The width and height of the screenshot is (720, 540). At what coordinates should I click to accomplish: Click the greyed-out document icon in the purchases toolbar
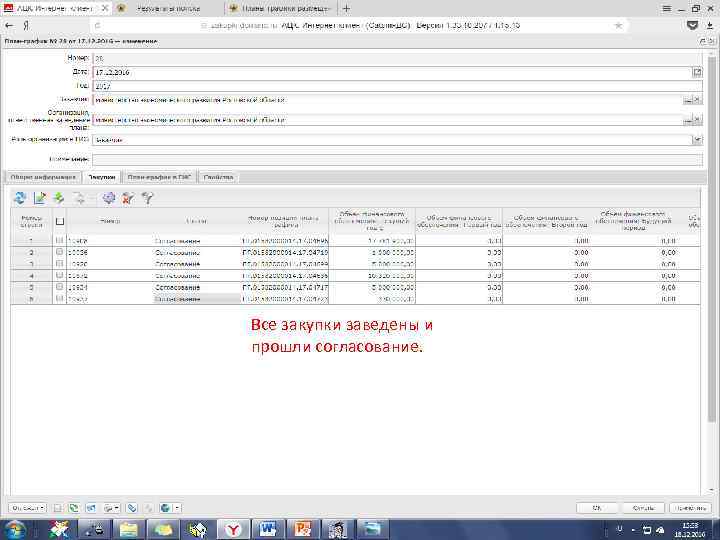click(79, 198)
